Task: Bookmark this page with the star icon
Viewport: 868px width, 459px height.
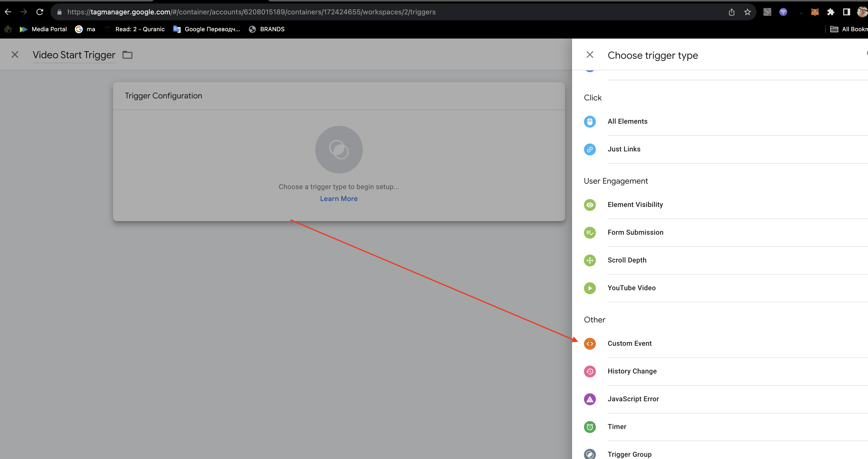Action: point(747,12)
